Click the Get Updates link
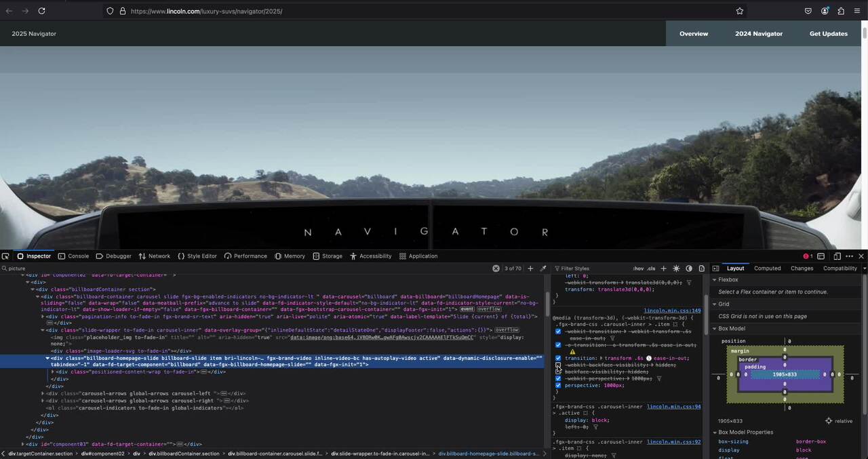Screen dimensions: 868x459 [829, 33]
